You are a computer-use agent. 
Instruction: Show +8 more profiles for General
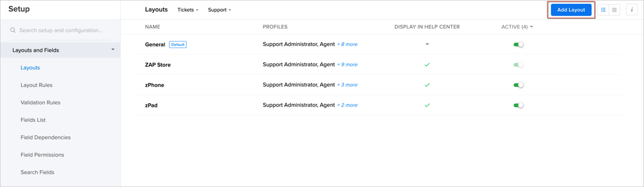347,45
